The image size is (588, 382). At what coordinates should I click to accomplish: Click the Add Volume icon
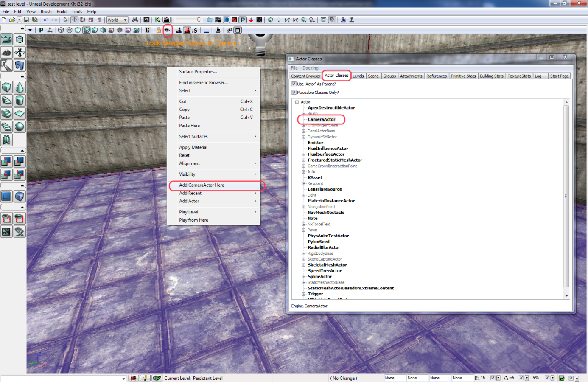20,197
